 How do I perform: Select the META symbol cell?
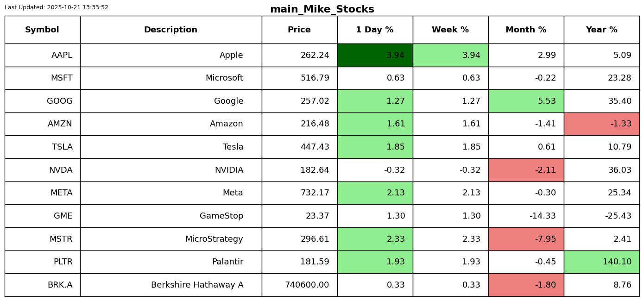(x=42, y=193)
